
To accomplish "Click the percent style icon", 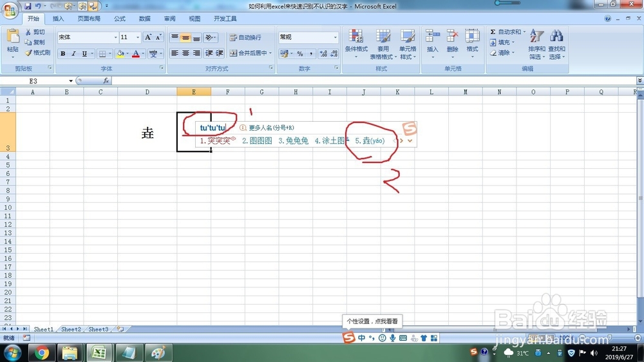I will pos(300,53).
